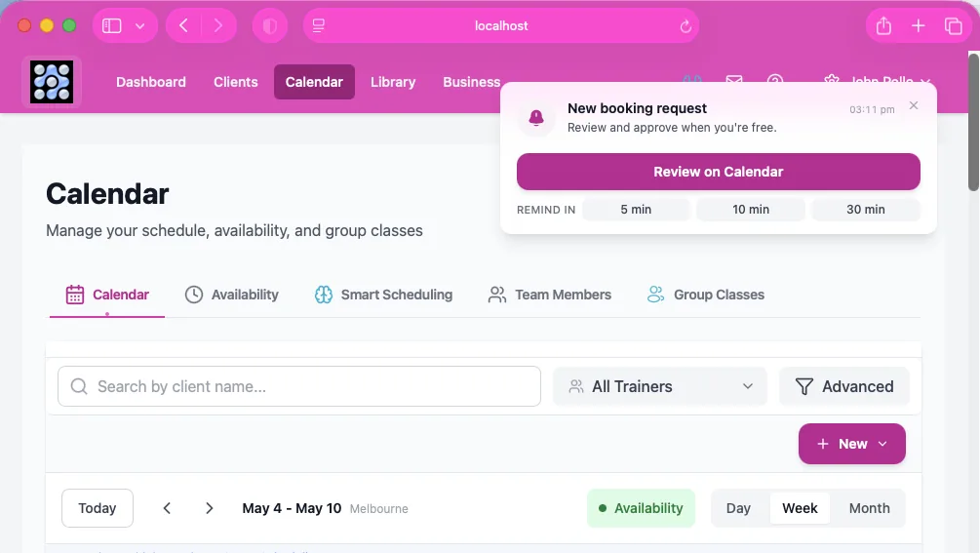
Task: Remind me in 10 min
Action: pyautogui.click(x=751, y=210)
